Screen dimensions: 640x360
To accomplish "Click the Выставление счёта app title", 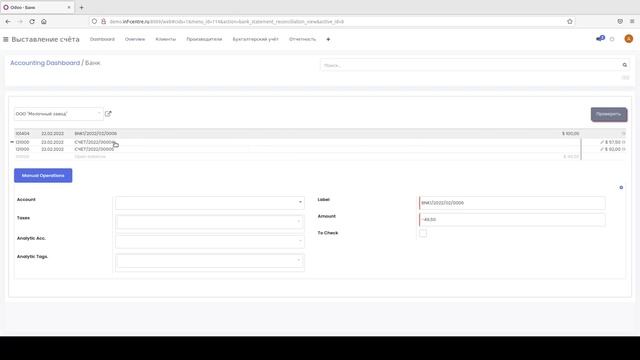I will [x=45, y=40].
